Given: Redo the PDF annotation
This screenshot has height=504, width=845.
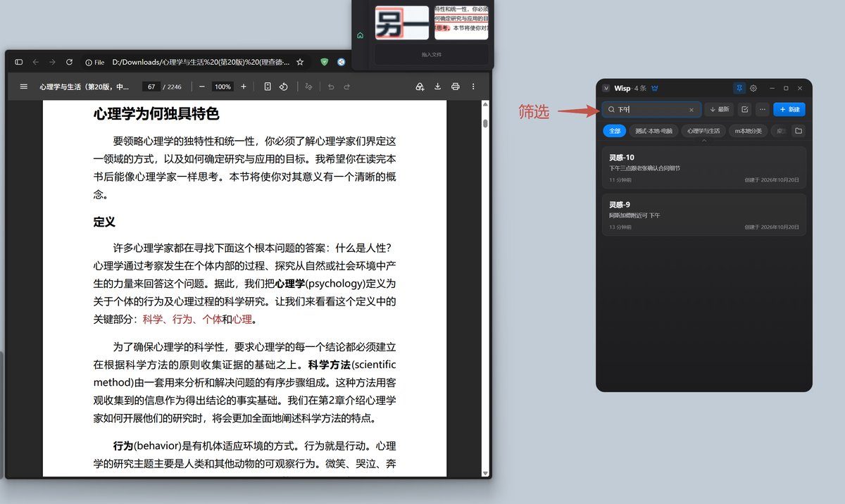Looking at the screenshot, I should pos(347,87).
